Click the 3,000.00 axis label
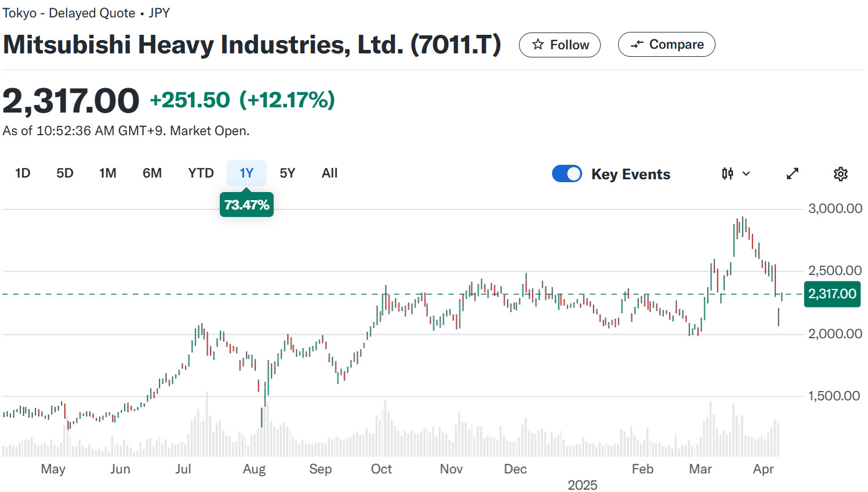Screen dimensions: 868x492 click(835, 209)
